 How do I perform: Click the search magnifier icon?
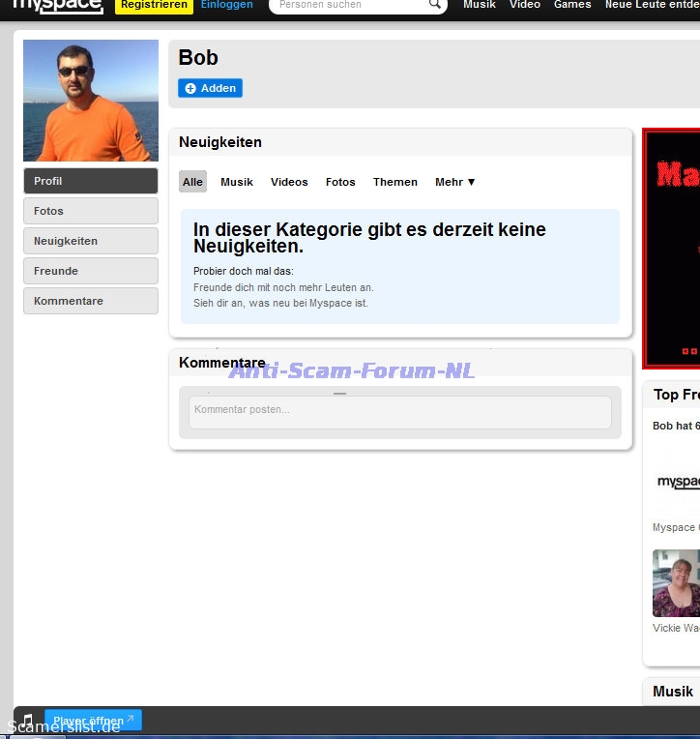point(434,5)
